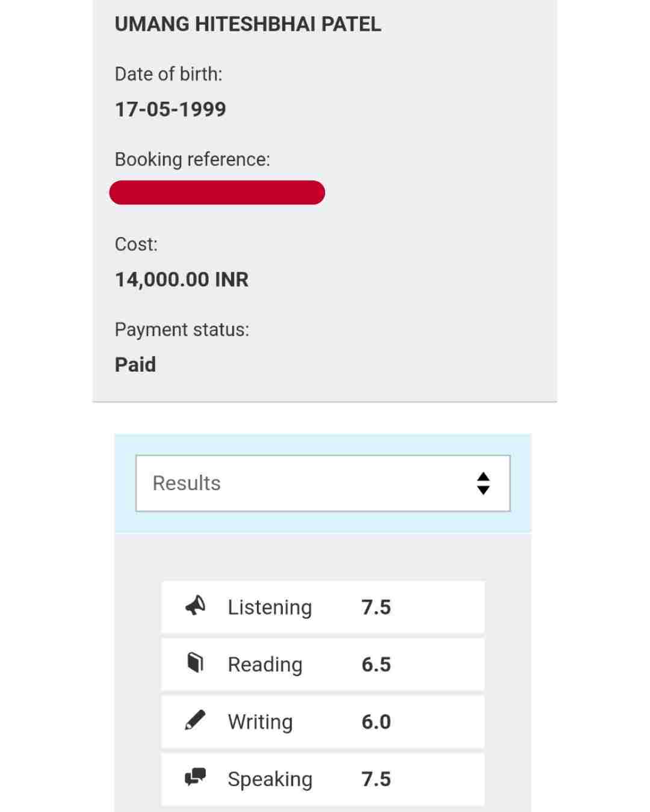Click the Writing pencil icon

(x=195, y=720)
